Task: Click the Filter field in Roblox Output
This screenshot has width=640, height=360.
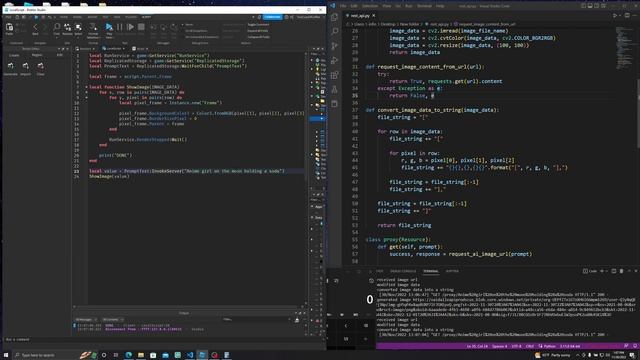Action: [x=256, y=320]
